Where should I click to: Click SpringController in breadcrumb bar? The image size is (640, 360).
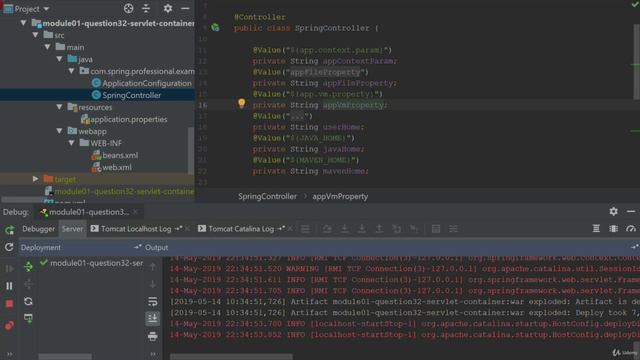tap(267, 196)
